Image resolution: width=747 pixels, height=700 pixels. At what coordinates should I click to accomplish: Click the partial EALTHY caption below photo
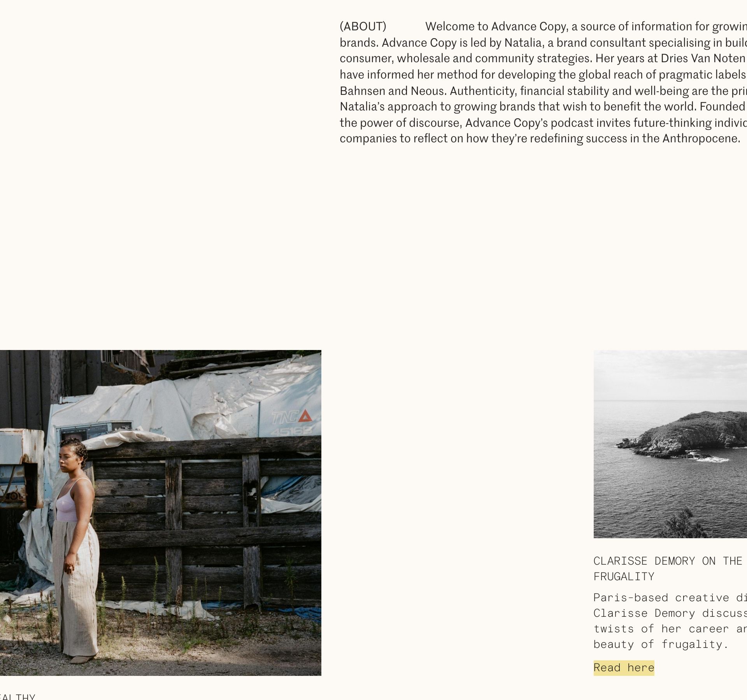[18, 696]
